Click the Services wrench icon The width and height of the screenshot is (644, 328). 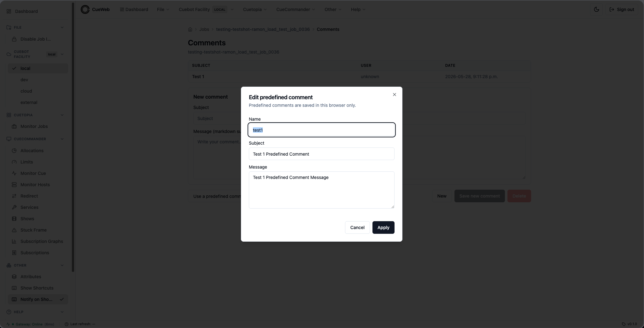tap(14, 207)
